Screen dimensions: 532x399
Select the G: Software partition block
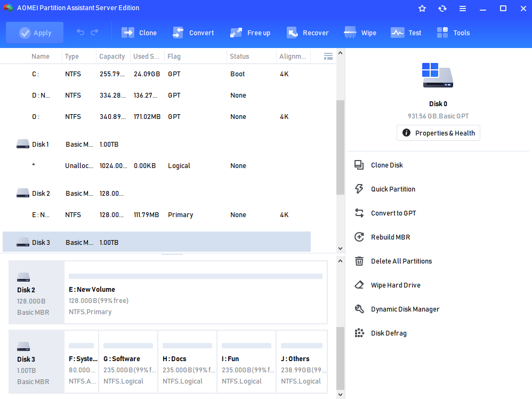pyautogui.click(x=128, y=362)
